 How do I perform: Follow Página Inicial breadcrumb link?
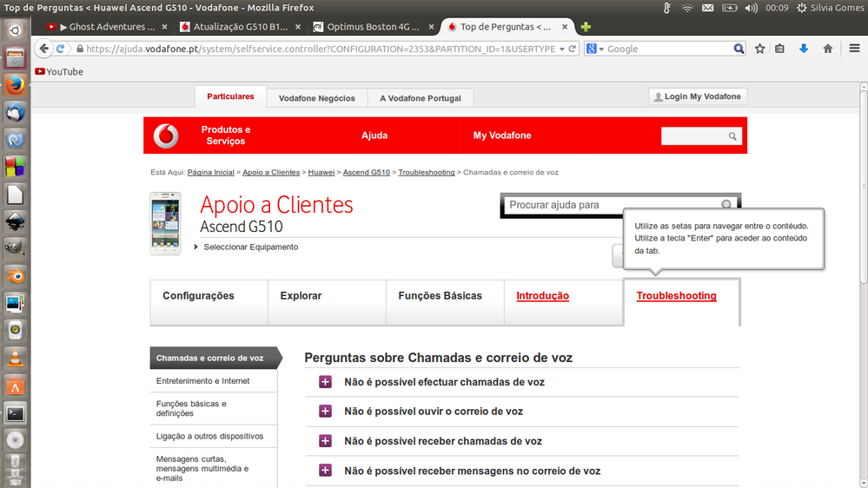[210, 173]
